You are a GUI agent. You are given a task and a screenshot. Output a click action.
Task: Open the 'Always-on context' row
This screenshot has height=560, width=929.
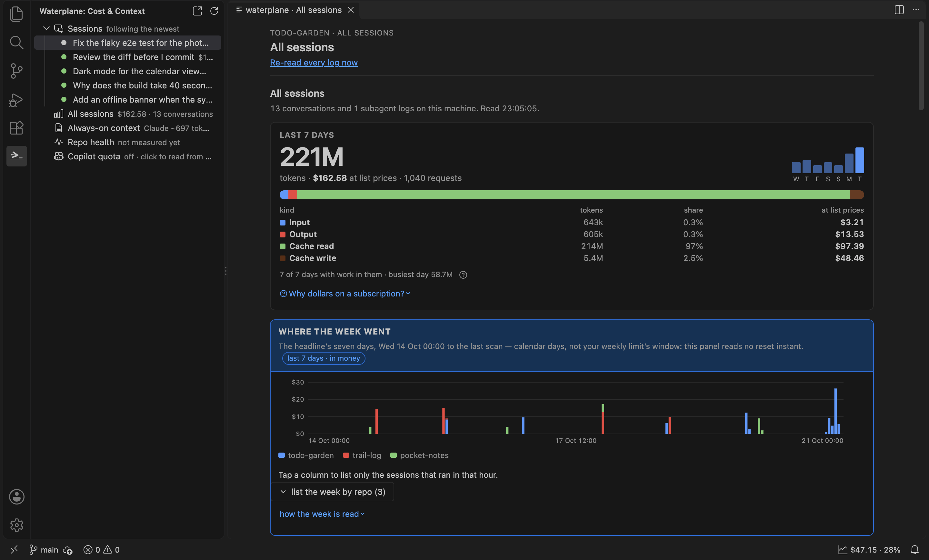(127, 128)
